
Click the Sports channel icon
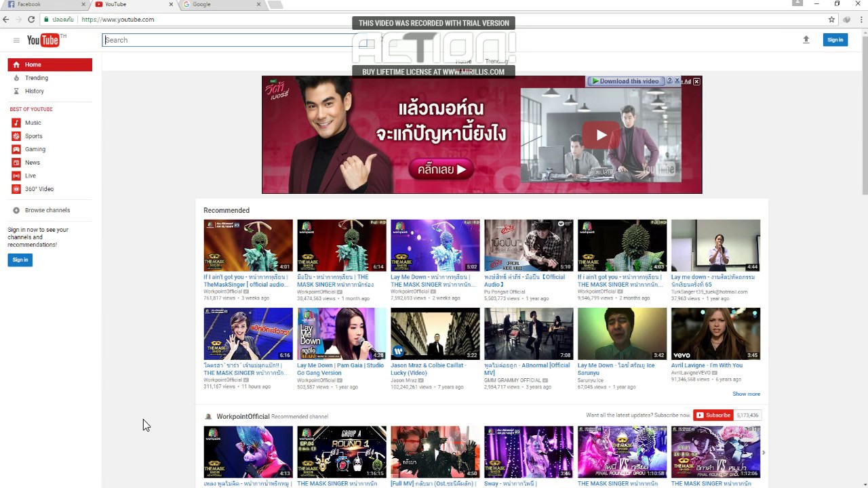tap(16, 136)
